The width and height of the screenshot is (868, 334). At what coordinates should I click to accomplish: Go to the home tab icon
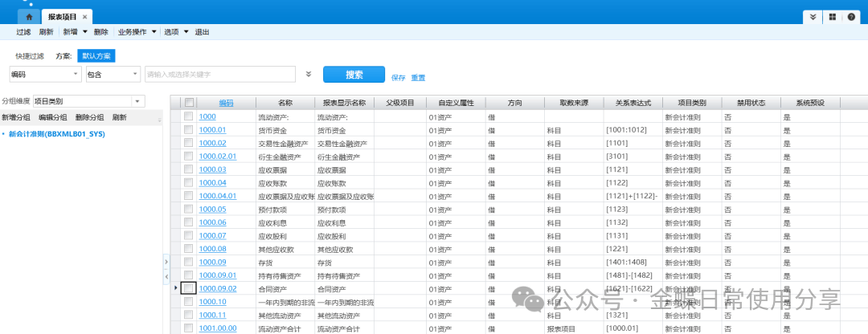[x=30, y=16]
